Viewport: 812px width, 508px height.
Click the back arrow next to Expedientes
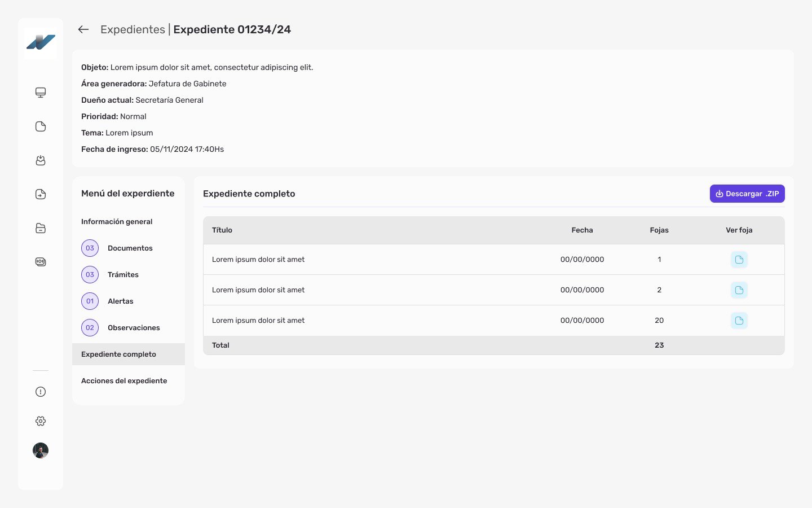click(83, 29)
